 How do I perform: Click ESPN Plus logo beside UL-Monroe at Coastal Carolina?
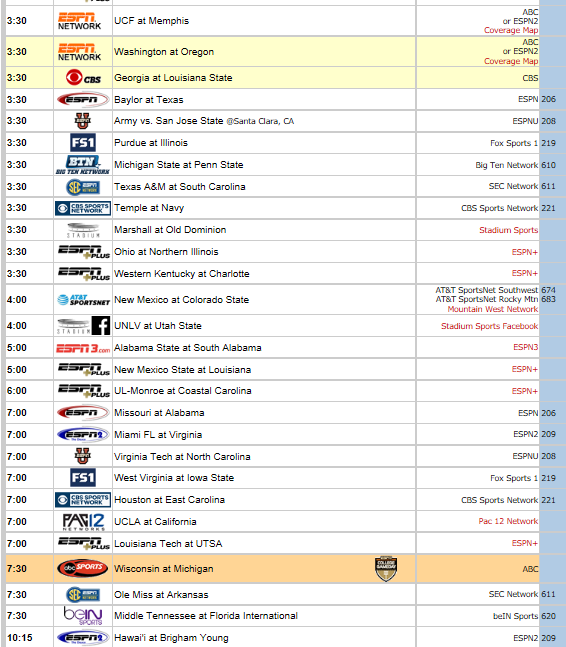pos(84,391)
